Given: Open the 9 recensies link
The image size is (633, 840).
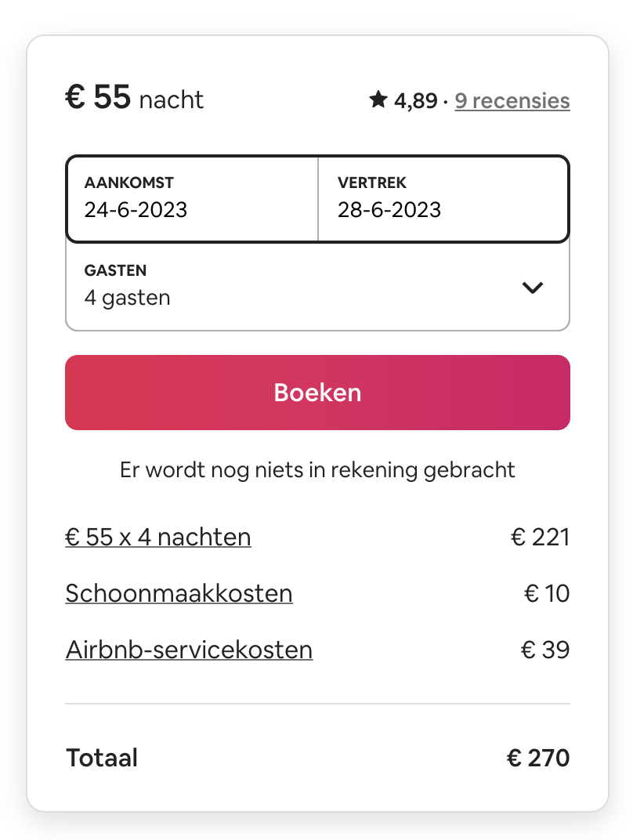Looking at the screenshot, I should (512, 101).
